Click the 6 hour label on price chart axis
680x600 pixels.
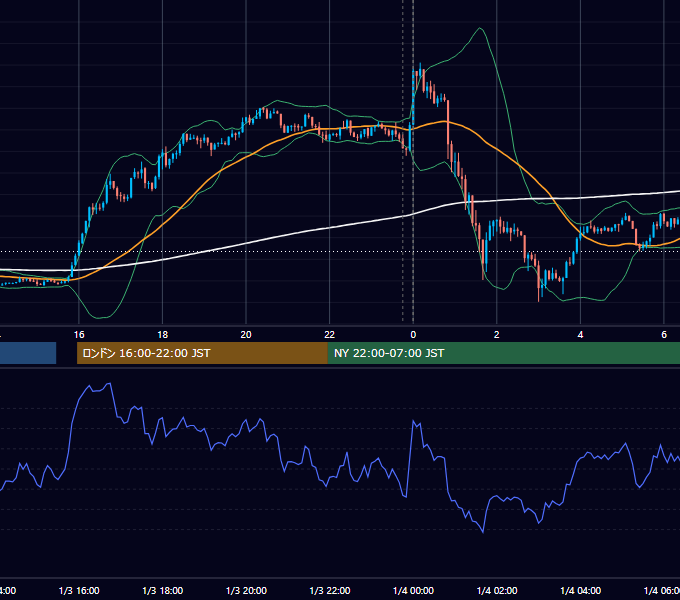coord(664,335)
